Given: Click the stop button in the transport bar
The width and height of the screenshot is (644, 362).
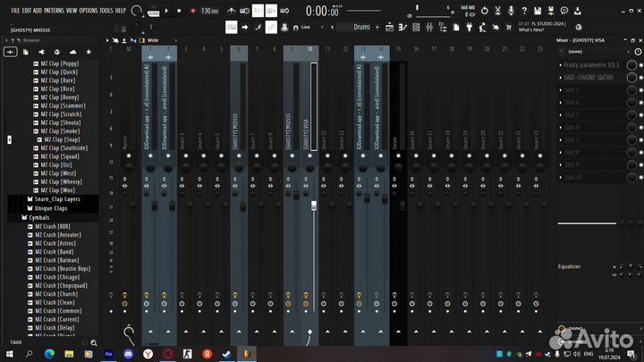Looking at the screenshot, I should (x=179, y=11).
